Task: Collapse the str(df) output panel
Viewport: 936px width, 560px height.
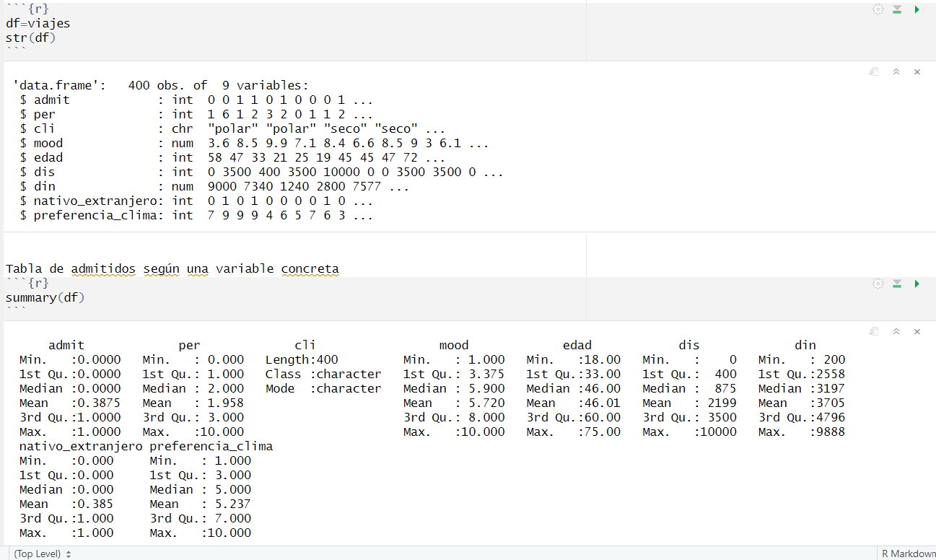Action: click(896, 71)
